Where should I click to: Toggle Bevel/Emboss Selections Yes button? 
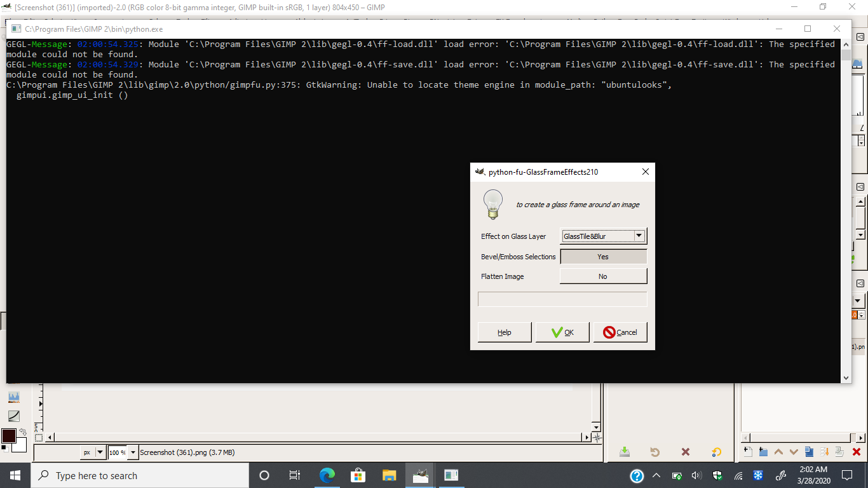point(603,257)
